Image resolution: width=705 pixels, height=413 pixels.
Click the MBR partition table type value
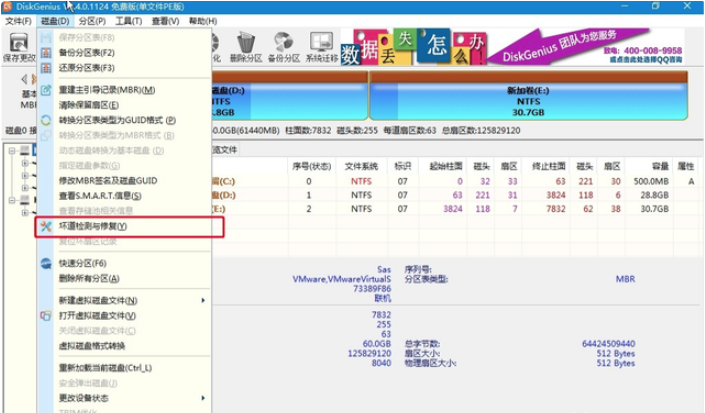(x=625, y=279)
